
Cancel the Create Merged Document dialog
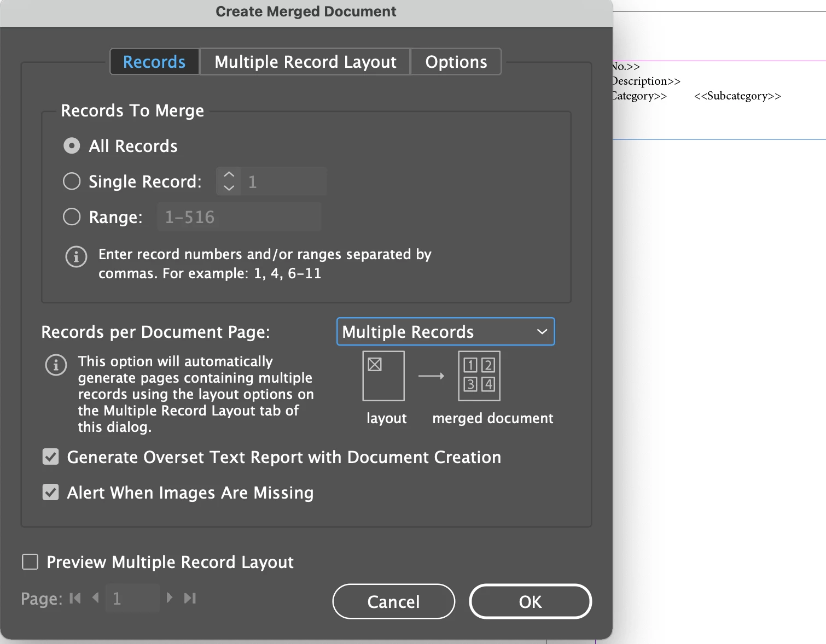click(393, 601)
